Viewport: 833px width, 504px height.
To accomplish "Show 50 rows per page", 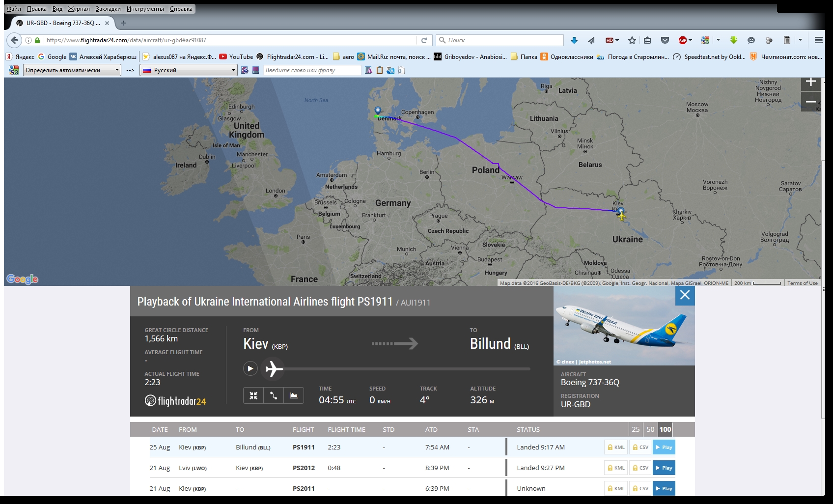I will point(650,429).
